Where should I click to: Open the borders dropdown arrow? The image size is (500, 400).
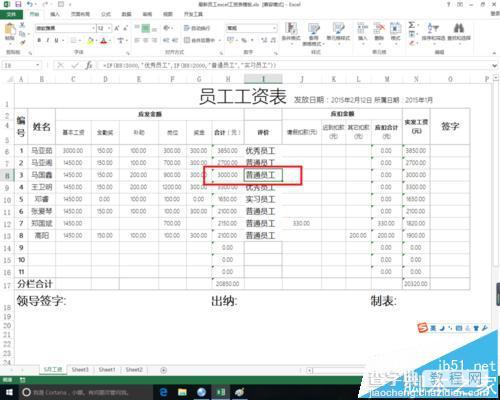click(81, 40)
